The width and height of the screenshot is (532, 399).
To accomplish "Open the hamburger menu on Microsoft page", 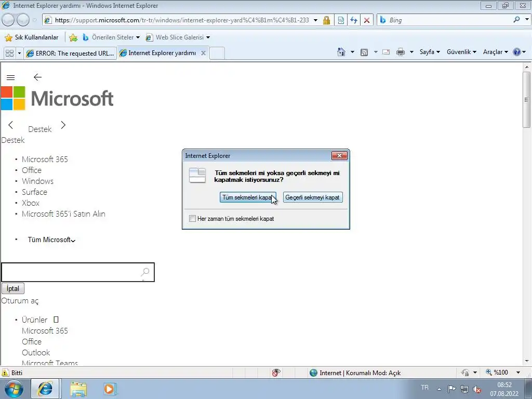I will pos(10,78).
